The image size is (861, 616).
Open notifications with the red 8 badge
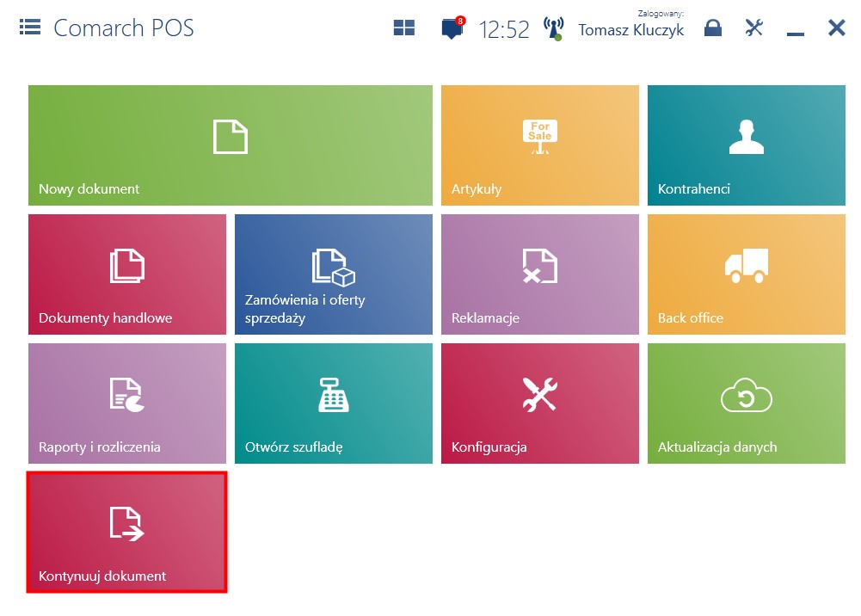(x=452, y=28)
